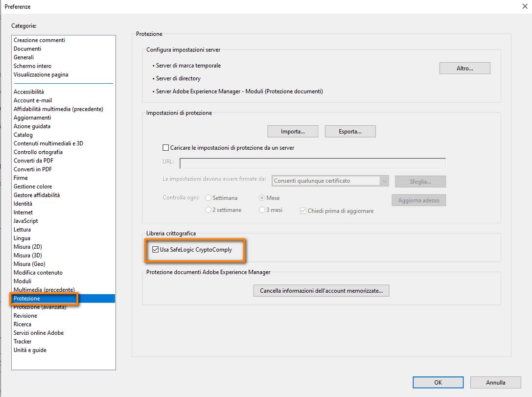Close the Preferenze dialog window
This screenshot has width=532, height=397.
coord(525,6)
